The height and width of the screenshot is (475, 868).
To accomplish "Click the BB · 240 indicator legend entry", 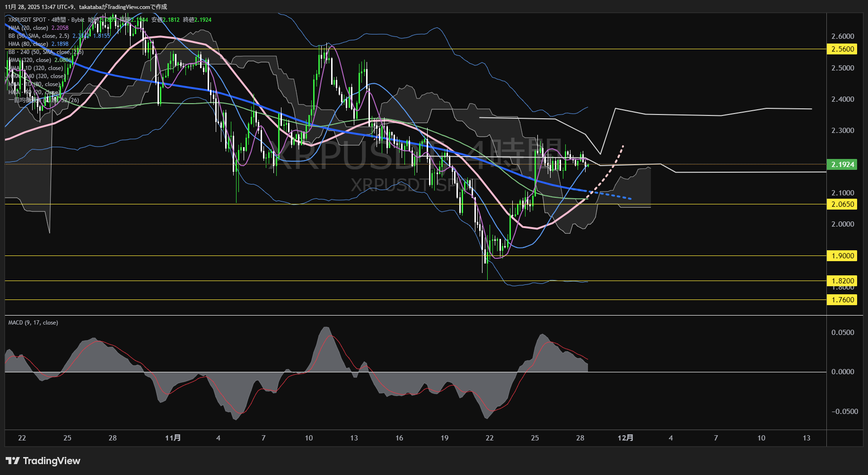I will (45, 52).
